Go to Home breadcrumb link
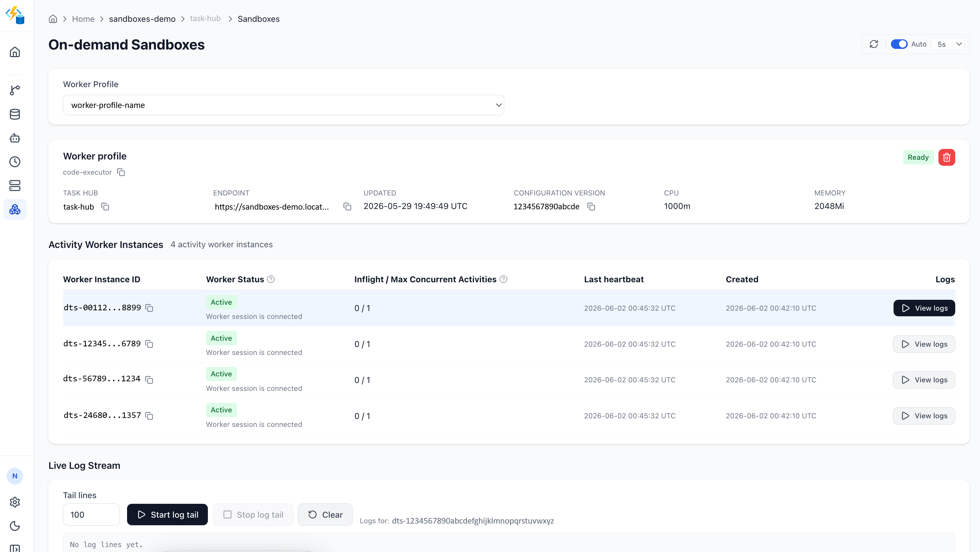The height and width of the screenshot is (552, 980). click(x=83, y=19)
